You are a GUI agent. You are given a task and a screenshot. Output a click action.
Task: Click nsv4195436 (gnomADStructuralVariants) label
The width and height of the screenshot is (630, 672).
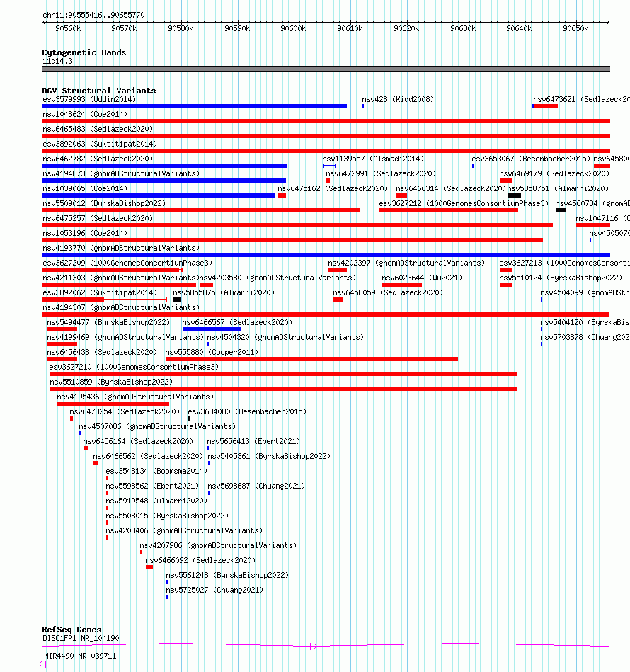(135, 397)
